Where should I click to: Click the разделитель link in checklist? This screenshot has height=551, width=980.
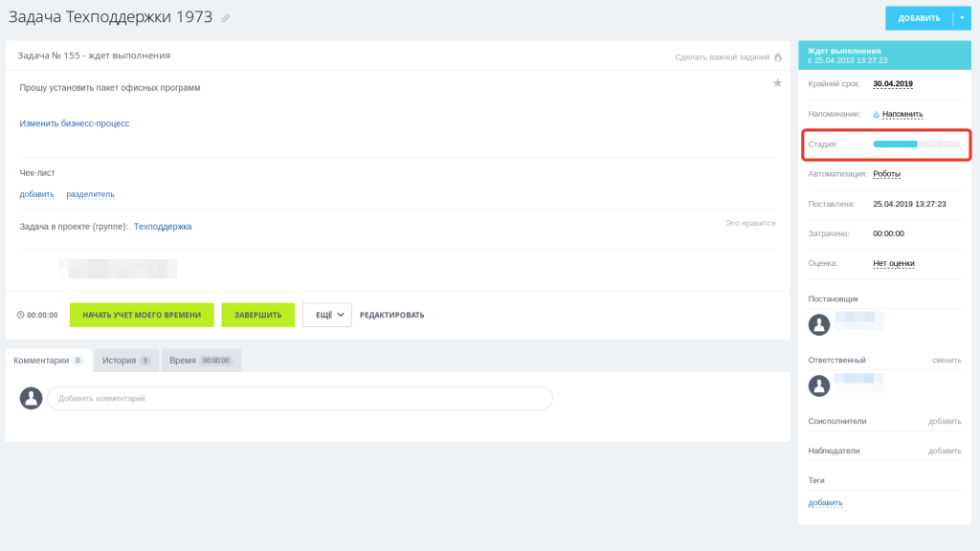tap(91, 194)
